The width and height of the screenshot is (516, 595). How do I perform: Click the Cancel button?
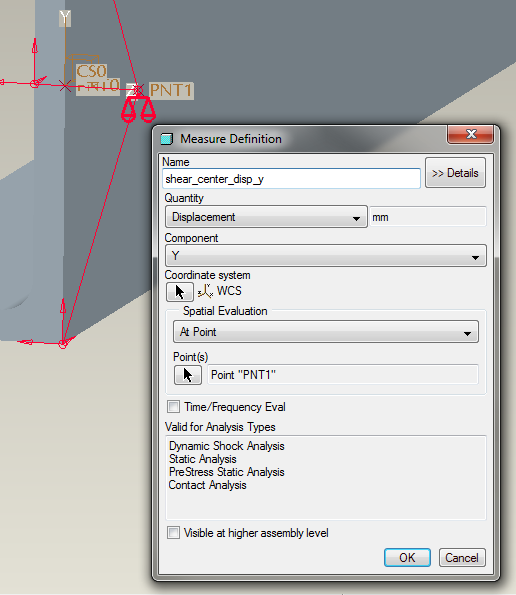pos(462,557)
